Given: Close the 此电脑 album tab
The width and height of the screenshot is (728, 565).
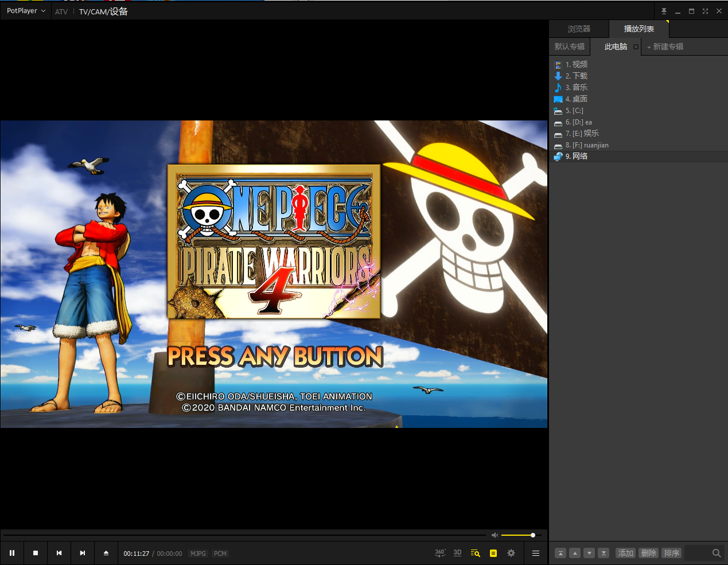Looking at the screenshot, I should pyautogui.click(x=636, y=47).
